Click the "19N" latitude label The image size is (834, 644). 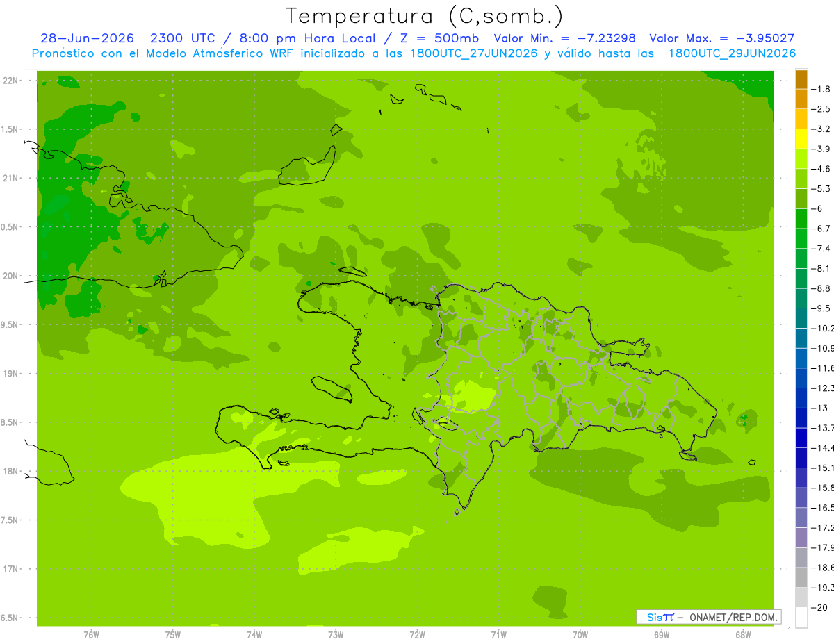pyautogui.click(x=10, y=374)
